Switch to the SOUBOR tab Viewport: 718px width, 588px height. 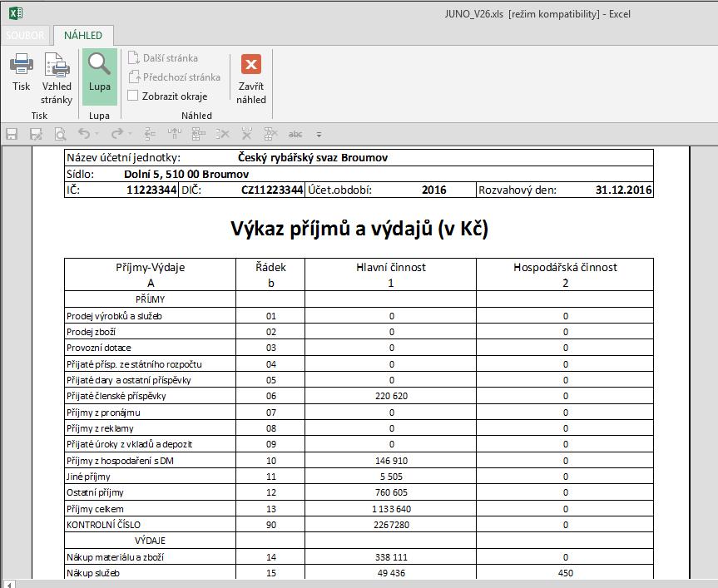tap(25, 35)
